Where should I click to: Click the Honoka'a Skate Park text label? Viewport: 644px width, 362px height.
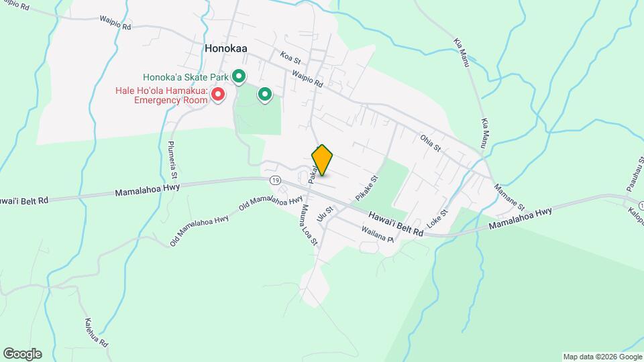186,77
